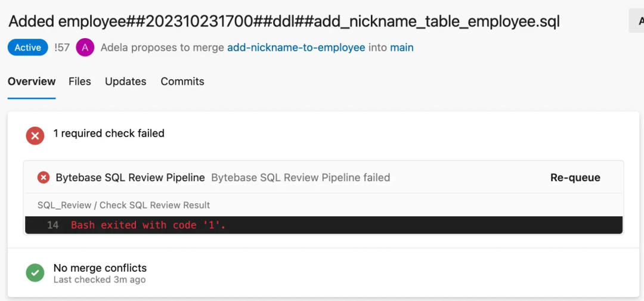Image resolution: width=644 pixels, height=301 pixels.
Task: Open the main branch link
Action: tap(402, 48)
